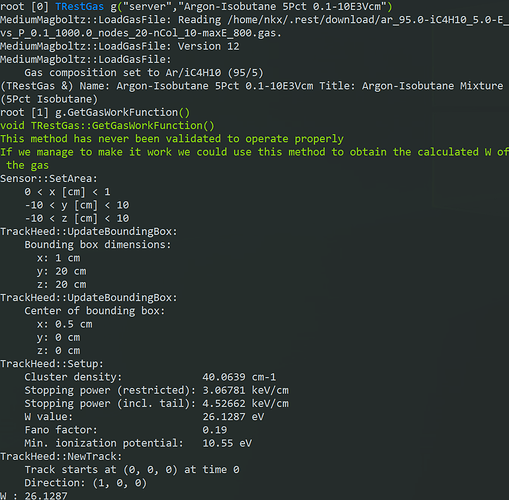Click the W value 26.1287 eV

233,417
